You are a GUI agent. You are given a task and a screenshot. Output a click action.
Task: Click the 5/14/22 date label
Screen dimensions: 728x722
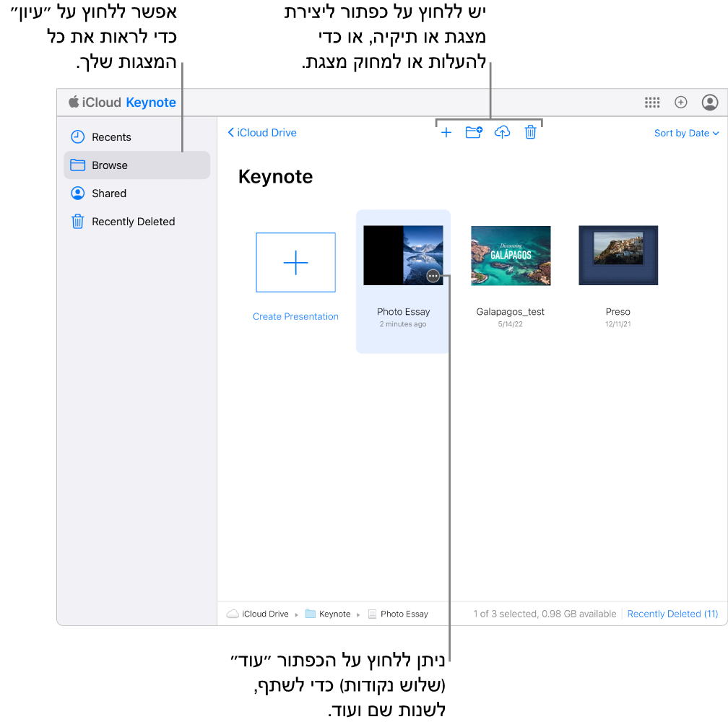[x=510, y=324]
